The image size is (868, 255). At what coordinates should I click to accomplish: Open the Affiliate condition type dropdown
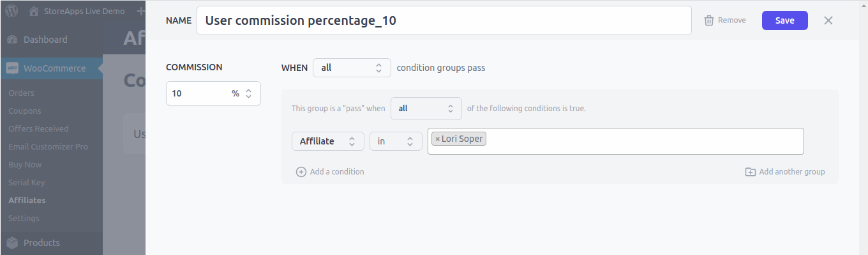click(328, 141)
